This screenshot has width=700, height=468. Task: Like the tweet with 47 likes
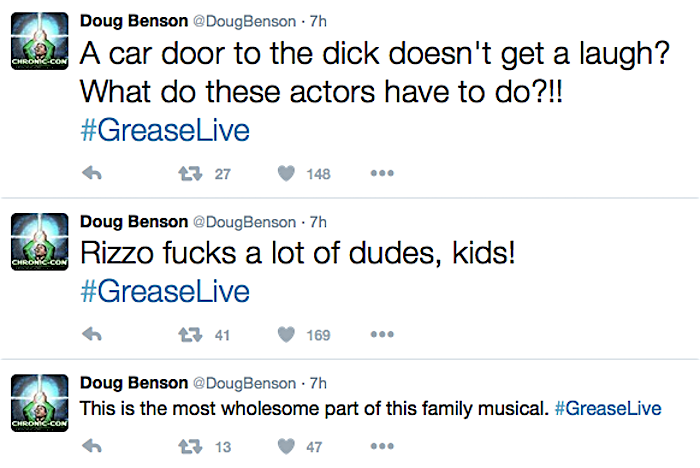point(286,447)
